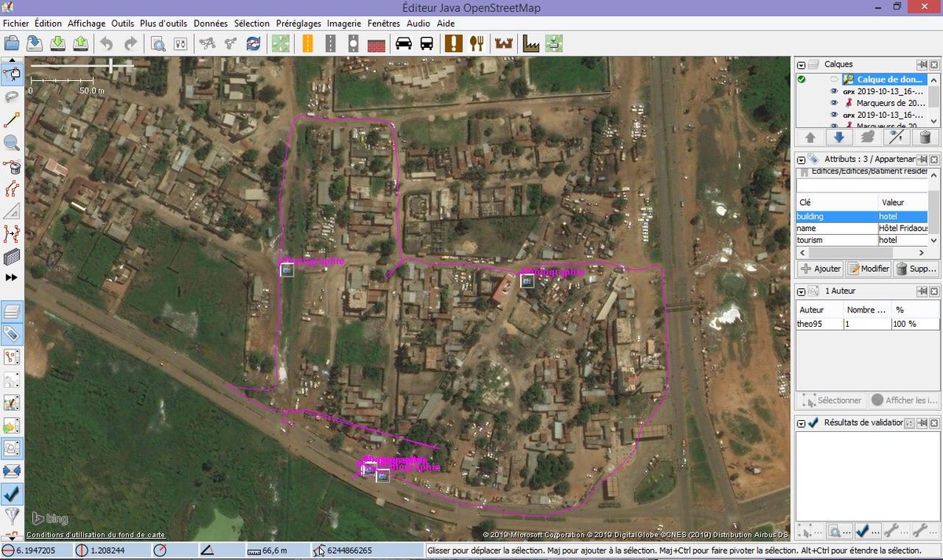Expand hidden map-mode tools via double arrow
This screenshot has height=560, width=943.
pyautogui.click(x=12, y=278)
